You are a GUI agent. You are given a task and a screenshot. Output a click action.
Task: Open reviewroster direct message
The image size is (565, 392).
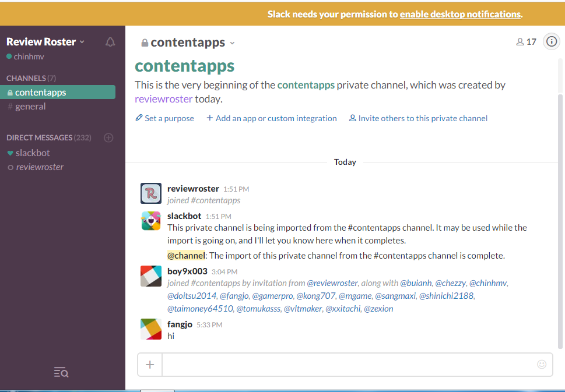tap(40, 167)
